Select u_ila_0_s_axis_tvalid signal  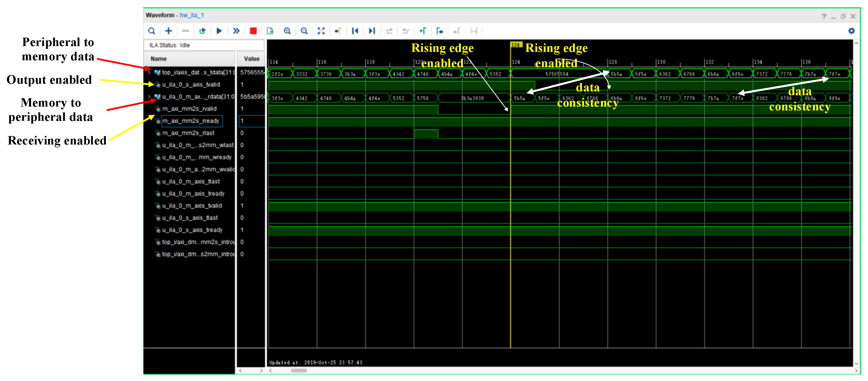[x=191, y=84]
